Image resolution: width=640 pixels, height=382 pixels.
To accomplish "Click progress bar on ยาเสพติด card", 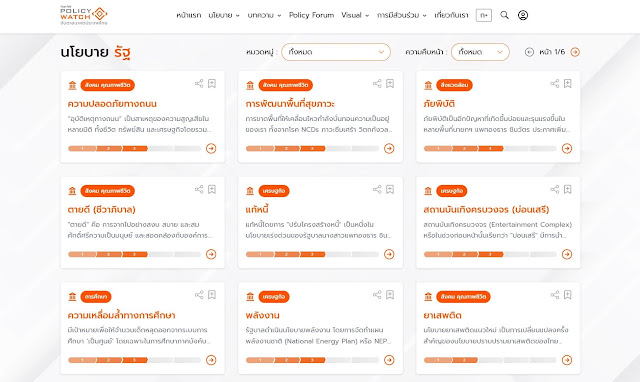I will (x=490, y=360).
